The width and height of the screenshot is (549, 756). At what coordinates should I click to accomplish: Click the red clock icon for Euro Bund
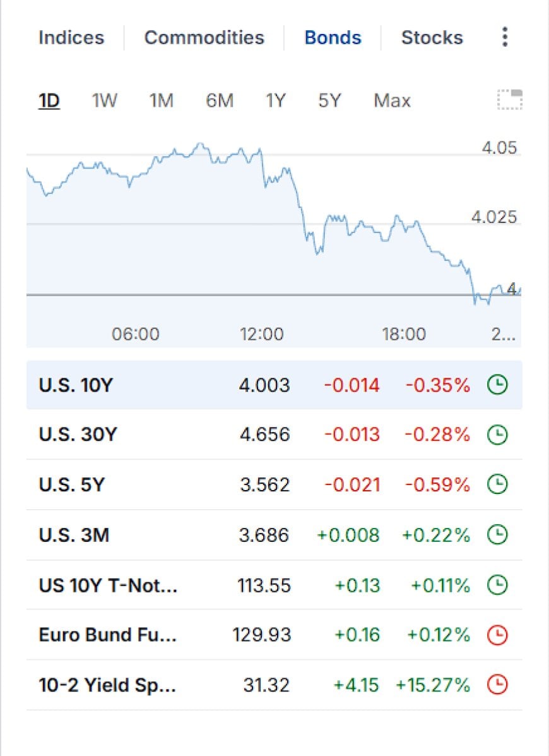pos(497,635)
